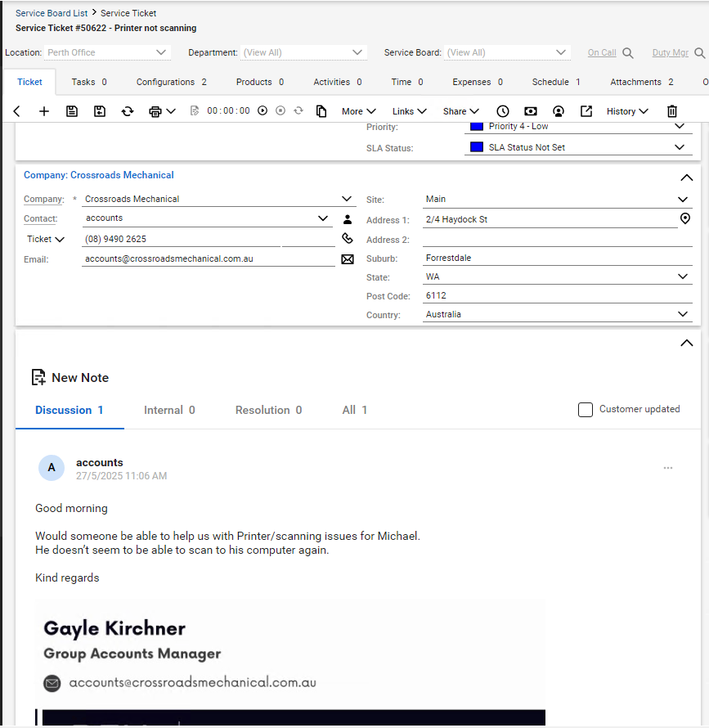Image resolution: width=709 pixels, height=728 pixels.
Task: Click the back arrow in toolbar
Action: tap(17, 111)
